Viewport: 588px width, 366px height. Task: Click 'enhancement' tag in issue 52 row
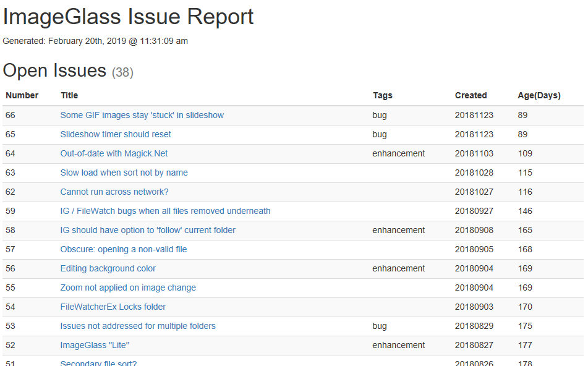pyautogui.click(x=399, y=345)
